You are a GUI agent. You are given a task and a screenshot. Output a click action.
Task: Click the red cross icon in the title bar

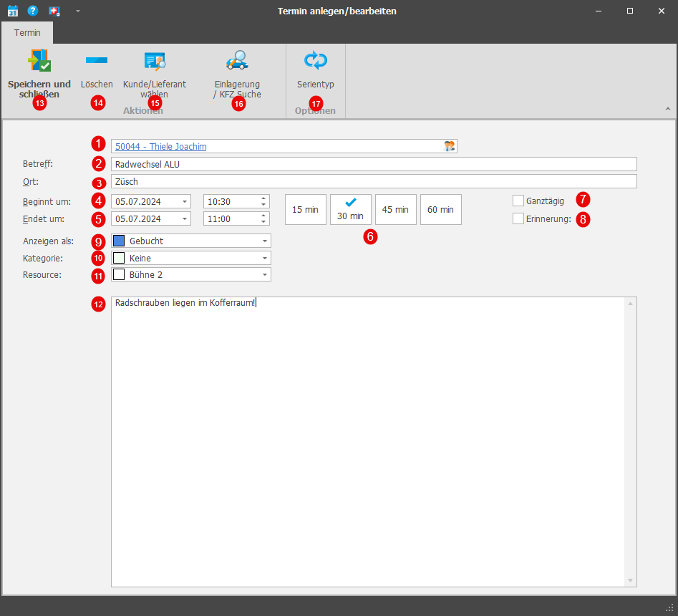54,11
